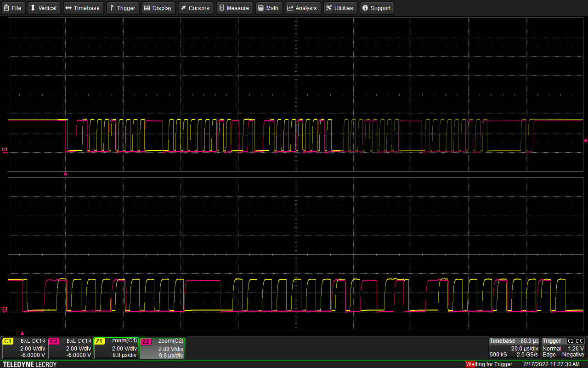Change trigger slope from Negative
588x368 pixels.
[x=573, y=354]
